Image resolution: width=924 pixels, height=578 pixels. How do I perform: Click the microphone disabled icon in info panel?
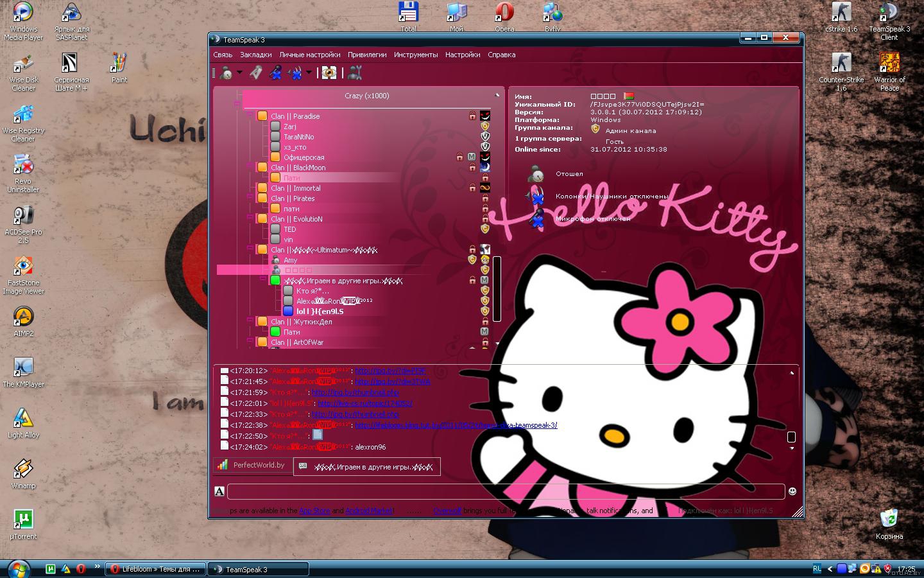click(536, 219)
